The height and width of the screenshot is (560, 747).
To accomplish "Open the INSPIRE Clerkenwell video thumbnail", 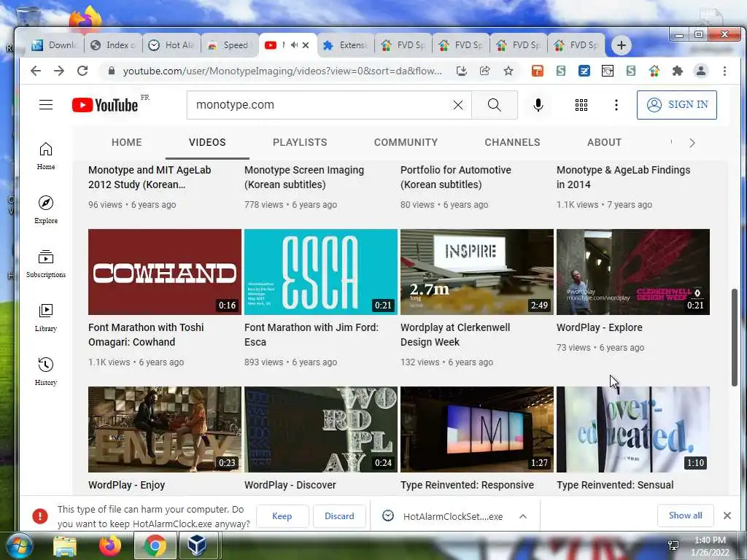I will click(x=477, y=272).
